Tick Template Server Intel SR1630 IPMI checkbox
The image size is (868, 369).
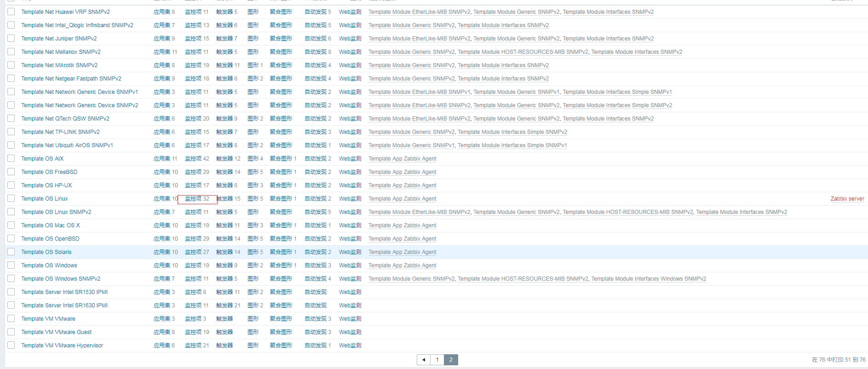click(11, 305)
